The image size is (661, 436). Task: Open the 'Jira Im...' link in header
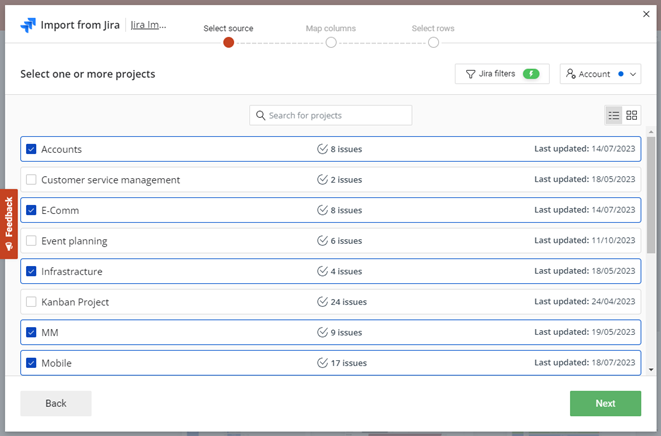pos(148,25)
